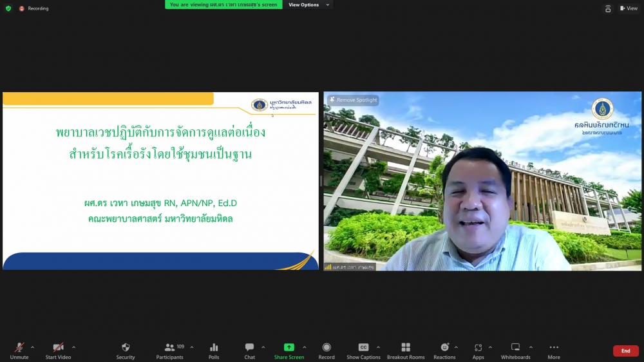644x362 pixels.
Task: Unmute the microphone
Action: click(19, 348)
